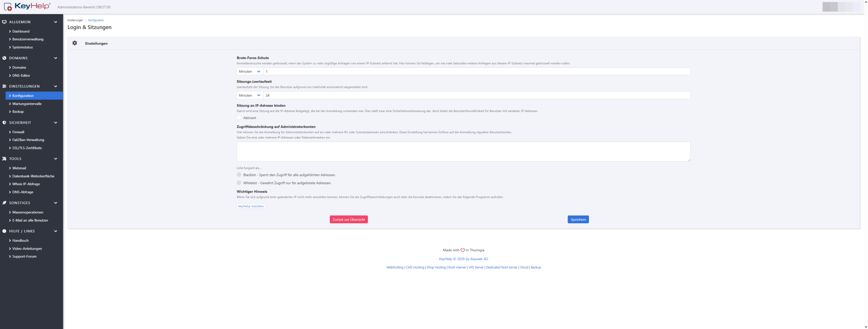Click the Domains globe icon
868x329 pixels.
[4, 58]
